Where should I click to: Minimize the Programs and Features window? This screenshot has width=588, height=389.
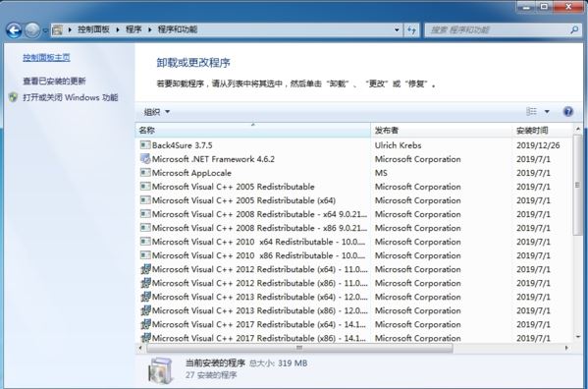pyautogui.click(x=526, y=6)
